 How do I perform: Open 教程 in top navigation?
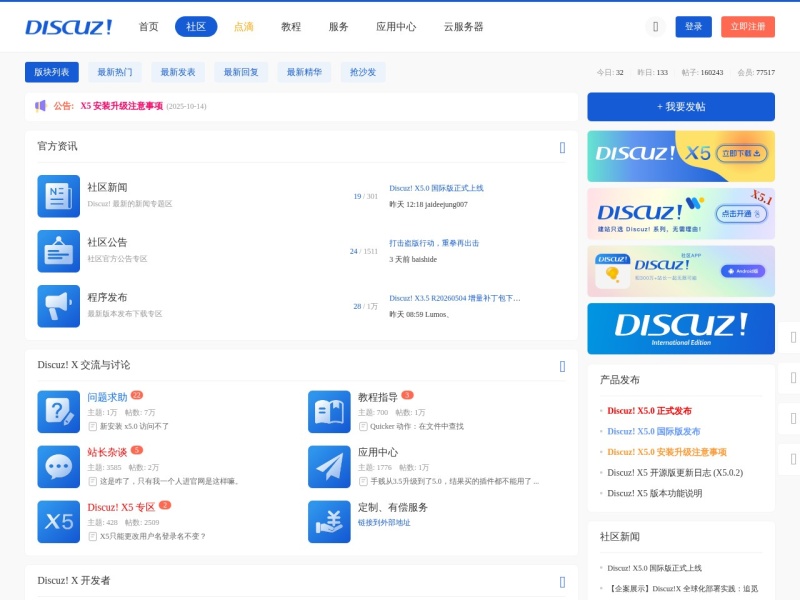291,27
